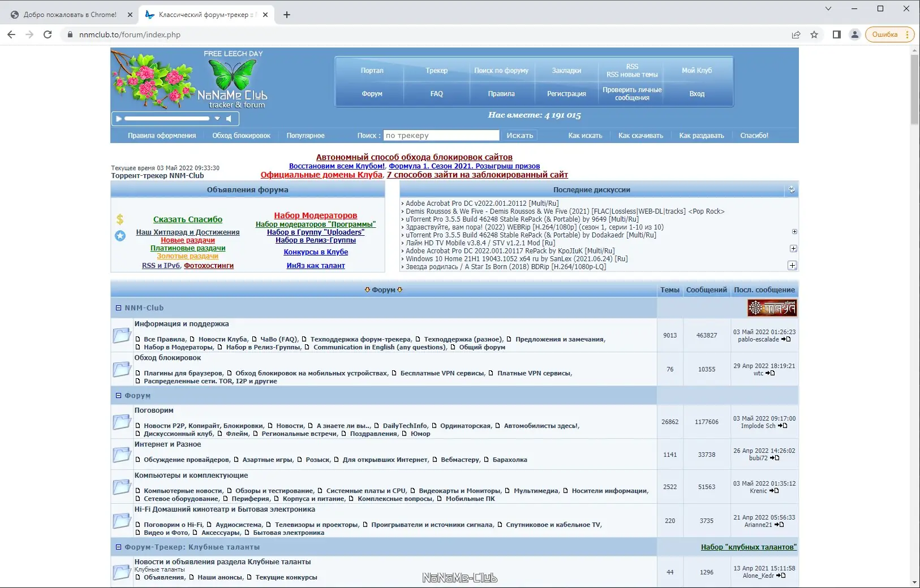Click folder icon for Информация и поддержка
Image resolution: width=920 pixels, height=588 pixels.
tap(122, 335)
